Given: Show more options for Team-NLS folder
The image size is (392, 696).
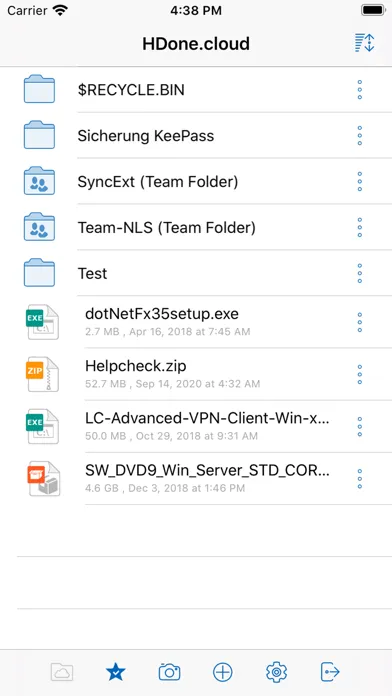Looking at the screenshot, I should point(360,227).
